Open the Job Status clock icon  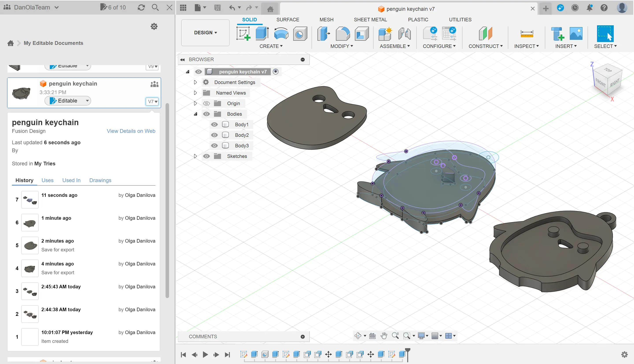[575, 8]
